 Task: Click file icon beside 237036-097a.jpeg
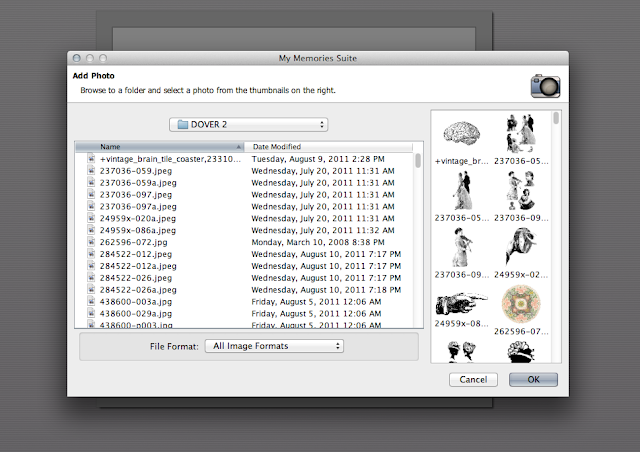click(x=91, y=206)
